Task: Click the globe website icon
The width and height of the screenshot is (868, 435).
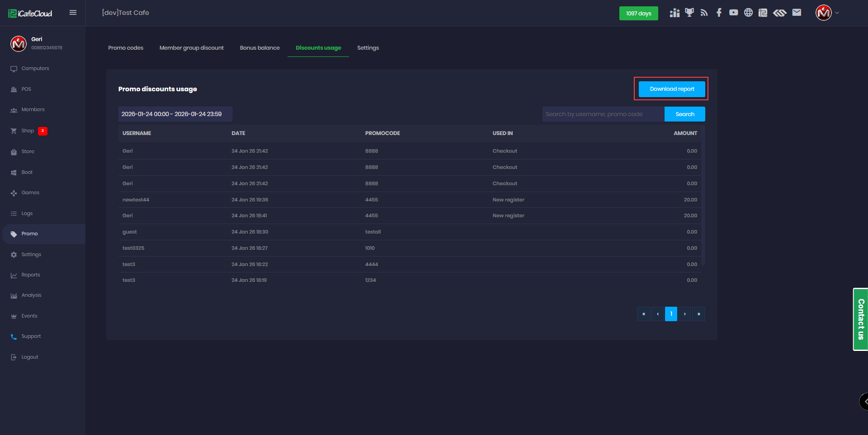Action: coord(748,13)
